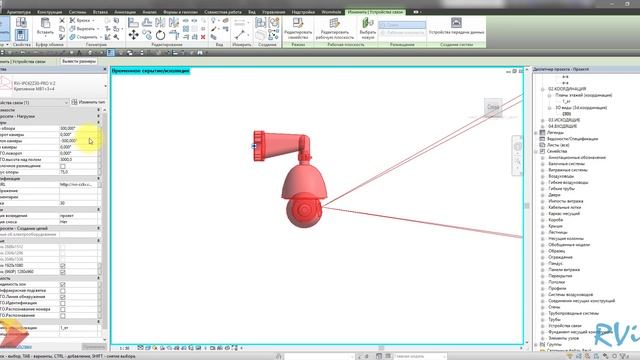Open the Архитектура ribbon tab

tap(19, 12)
